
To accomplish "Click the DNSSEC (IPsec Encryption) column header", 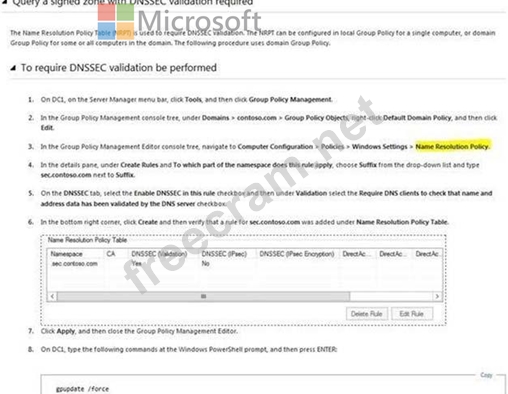I will [x=298, y=254].
